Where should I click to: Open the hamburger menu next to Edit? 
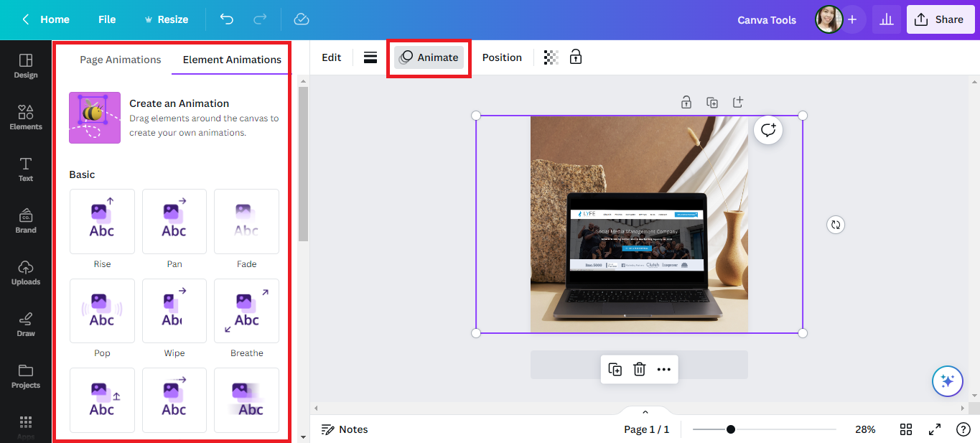(x=370, y=57)
